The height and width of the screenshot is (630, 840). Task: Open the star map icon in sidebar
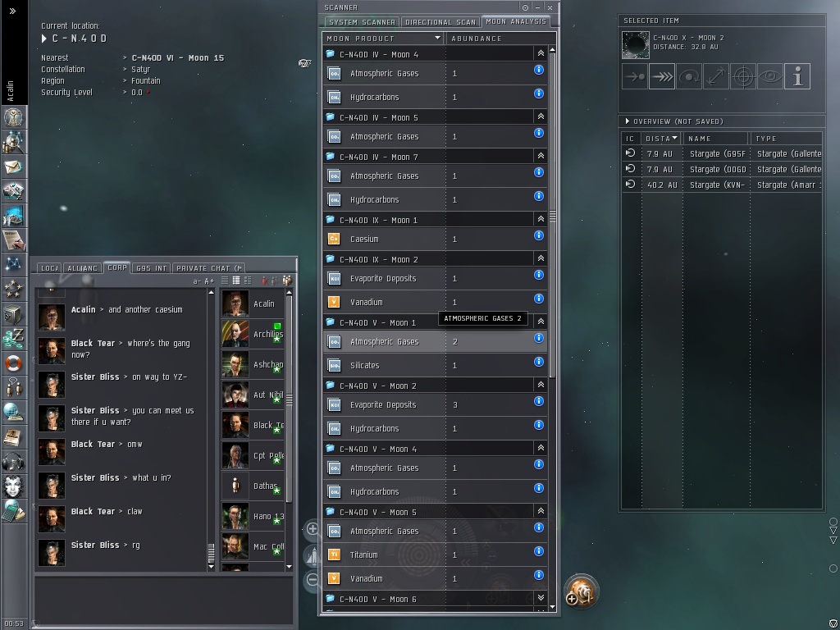pyautogui.click(x=13, y=264)
